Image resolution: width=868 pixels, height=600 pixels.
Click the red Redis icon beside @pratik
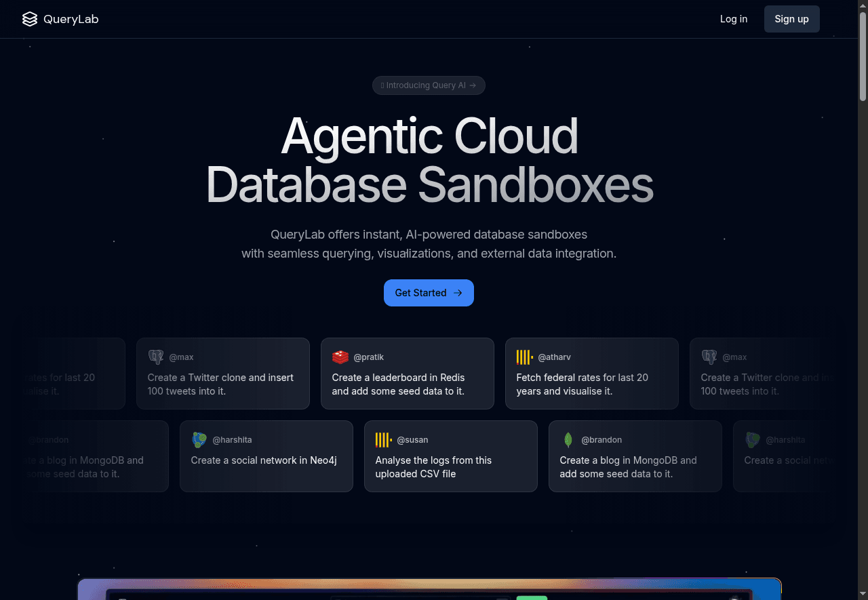(340, 357)
